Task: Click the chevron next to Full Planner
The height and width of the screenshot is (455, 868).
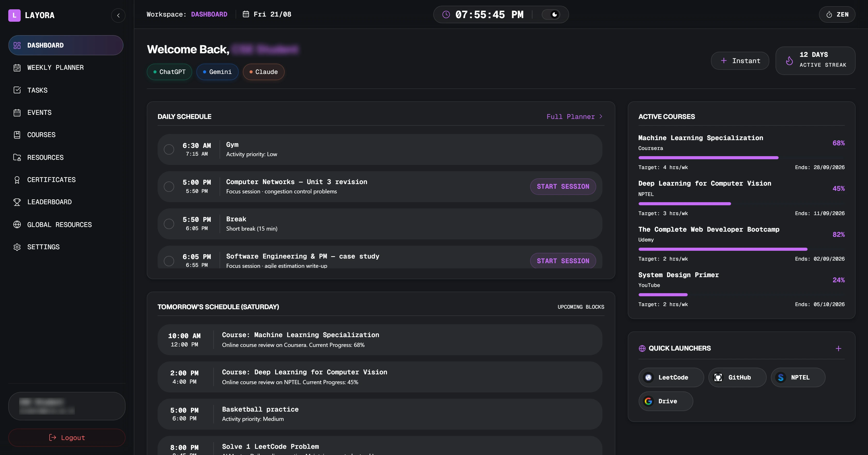Action: pyautogui.click(x=600, y=116)
